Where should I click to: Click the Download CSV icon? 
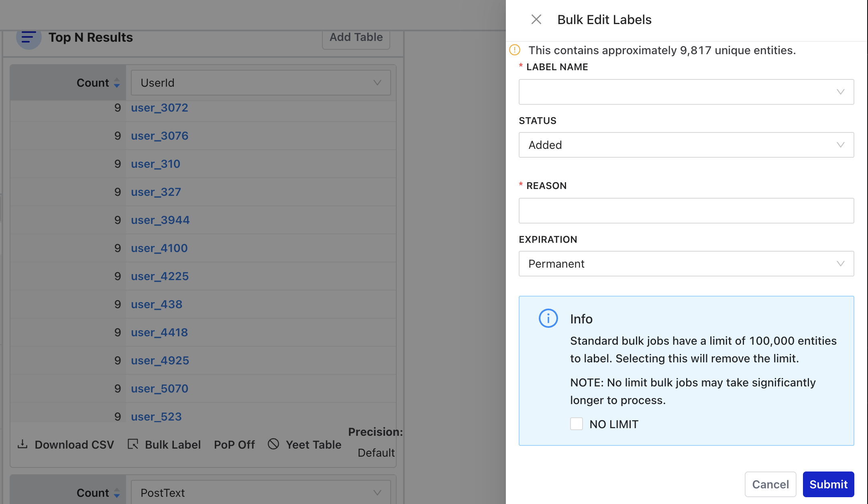click(x=23, y=445)
